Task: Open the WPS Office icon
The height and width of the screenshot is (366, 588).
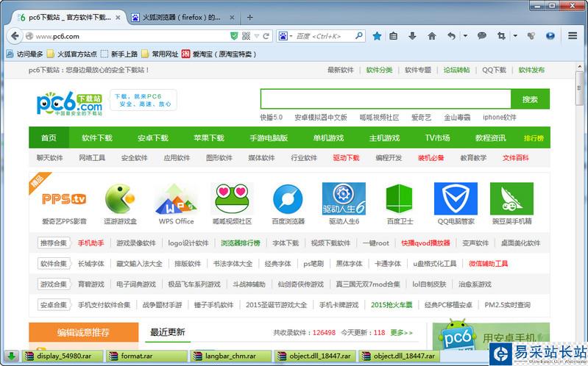Action: (176, 198)
